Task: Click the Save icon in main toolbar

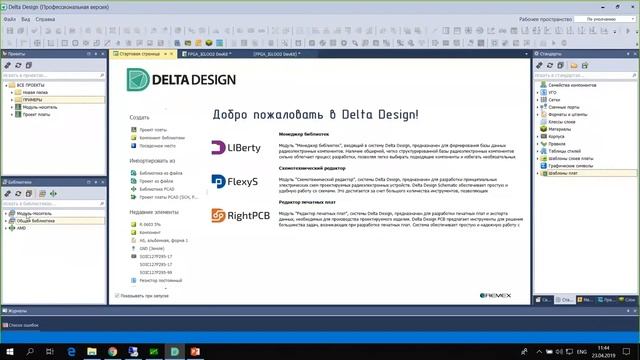Action: [x=10, y=31]
